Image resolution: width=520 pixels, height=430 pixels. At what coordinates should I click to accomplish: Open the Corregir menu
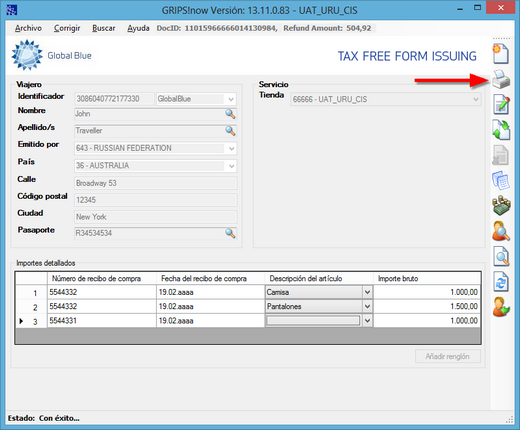(67, 28)
